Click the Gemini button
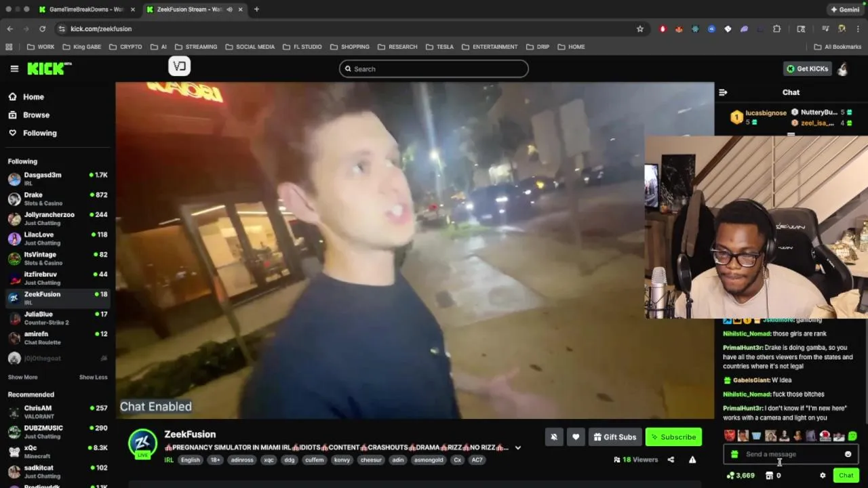 pos(845,9)
